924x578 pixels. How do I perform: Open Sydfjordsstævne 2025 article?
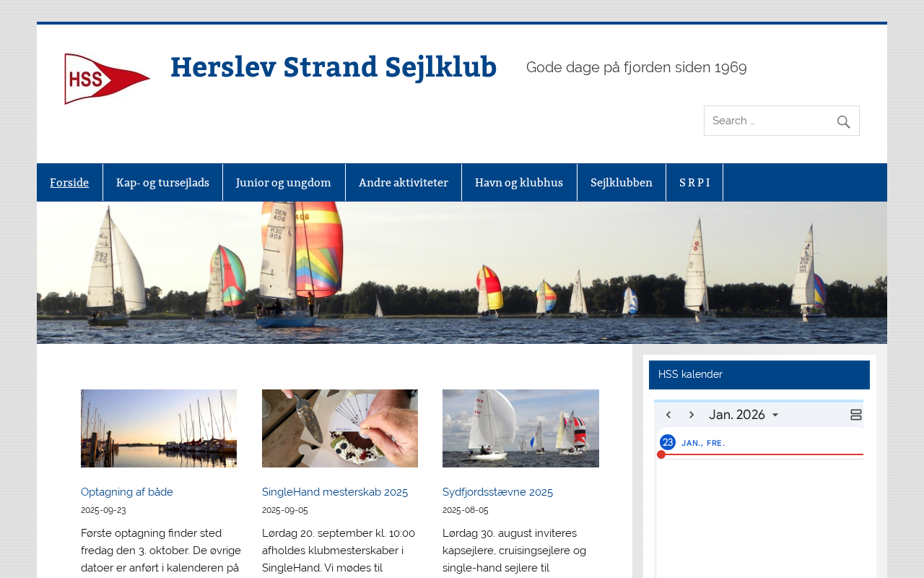pyautogui.click(x=497, y=492)
